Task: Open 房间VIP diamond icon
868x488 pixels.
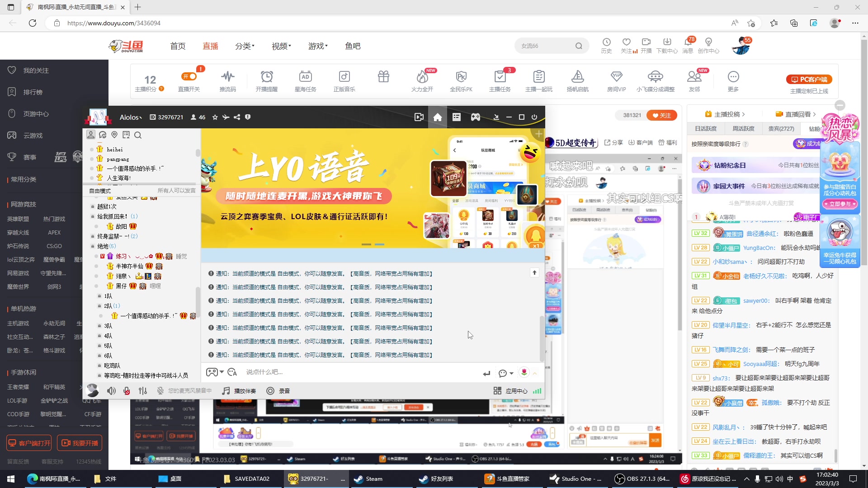Action: pyautogui.click(x=617, y=81)
